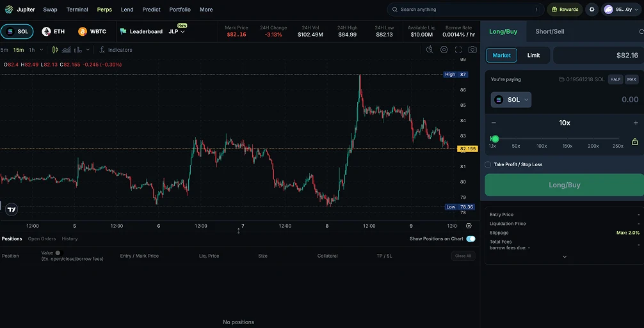644x328 pixels.
Task: Click Value info icon in positions table
Action: (58, 253)
